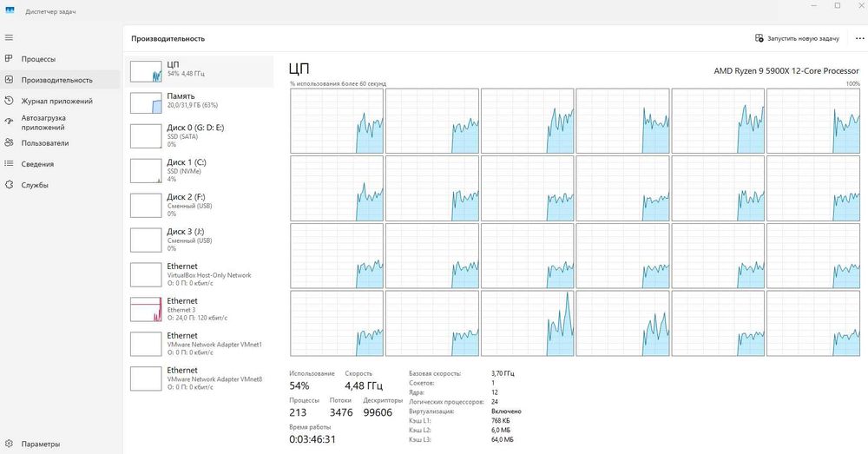Select the Память memory graph item
Image resolution: width=868 pixels, height=454 pixels.
pos(201,103)
